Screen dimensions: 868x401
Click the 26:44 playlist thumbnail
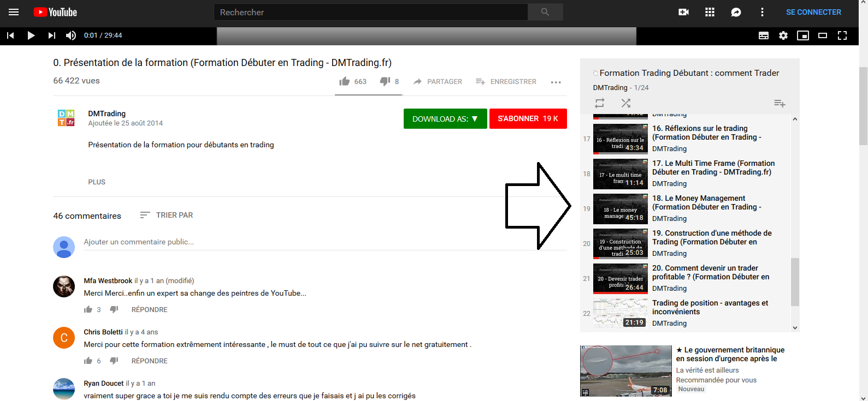coord(621,278)
